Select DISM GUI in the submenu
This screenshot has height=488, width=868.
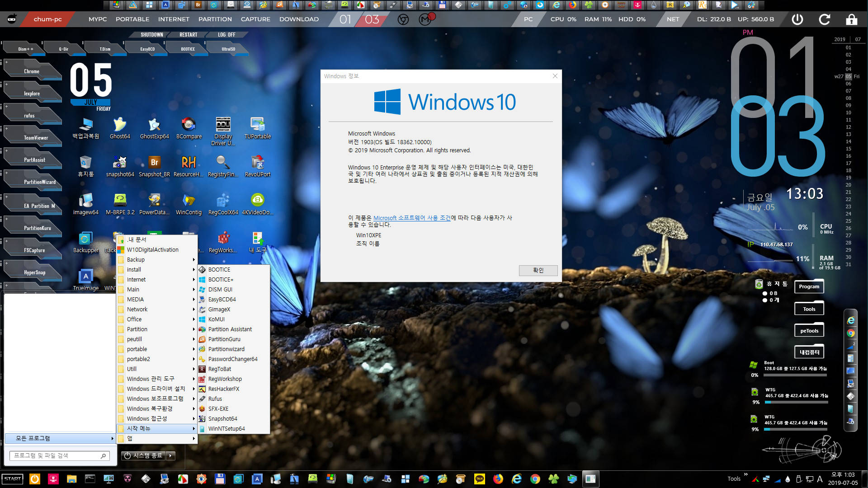234,290
